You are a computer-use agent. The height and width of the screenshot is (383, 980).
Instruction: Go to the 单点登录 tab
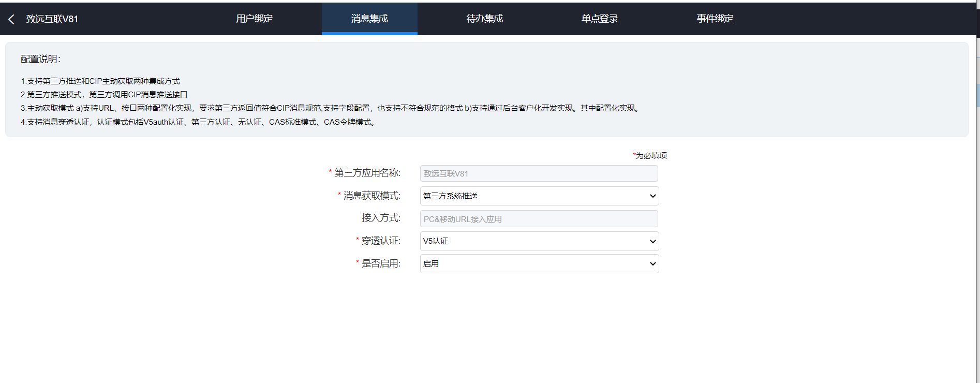point(600,19)
